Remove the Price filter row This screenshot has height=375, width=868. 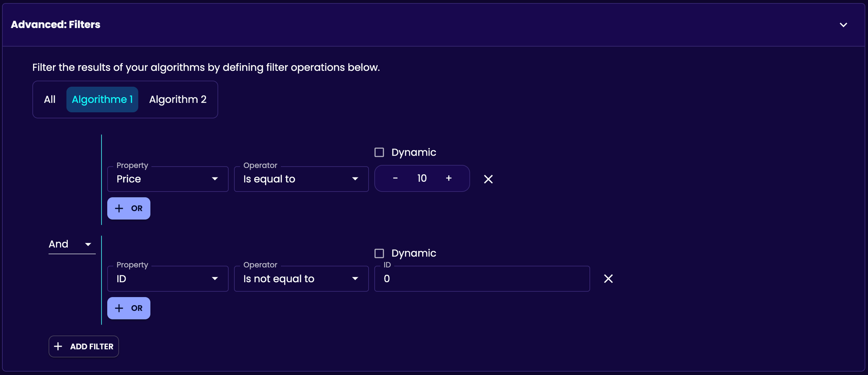pos(488,179)
